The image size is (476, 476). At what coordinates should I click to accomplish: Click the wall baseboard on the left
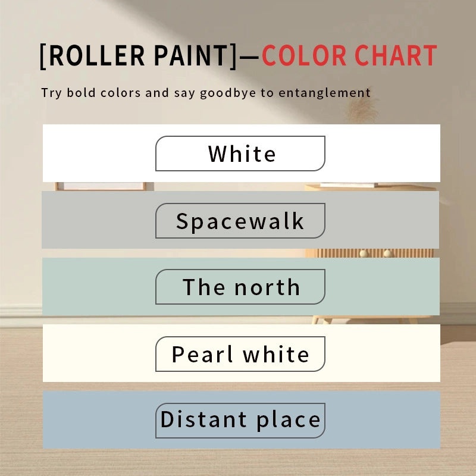click(21, 311)
